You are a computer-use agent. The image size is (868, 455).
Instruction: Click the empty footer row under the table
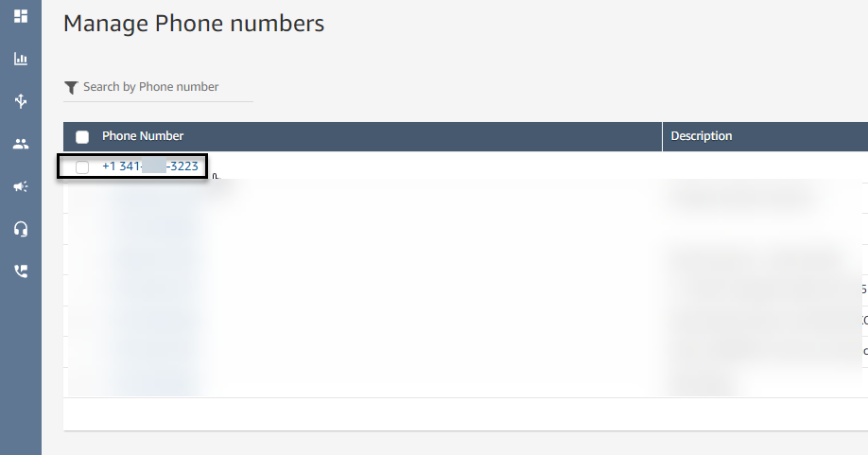(465, 414)
